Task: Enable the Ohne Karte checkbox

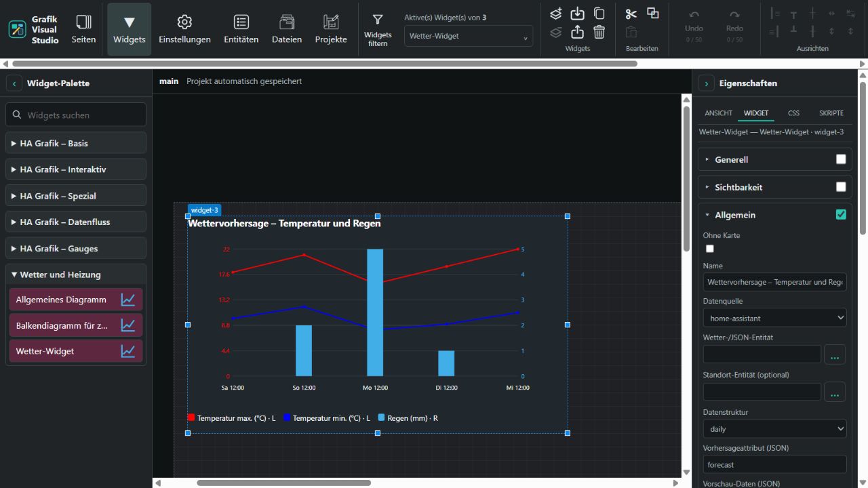Action: 710,249
